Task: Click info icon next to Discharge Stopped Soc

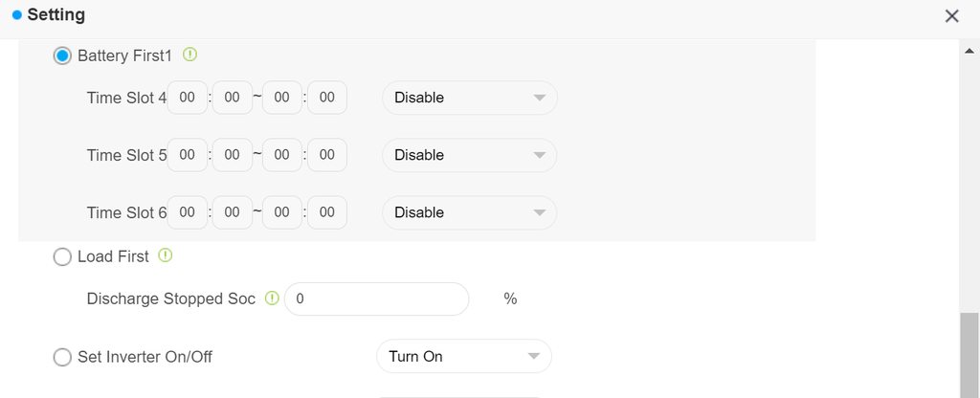Action: tap(272, 298)
